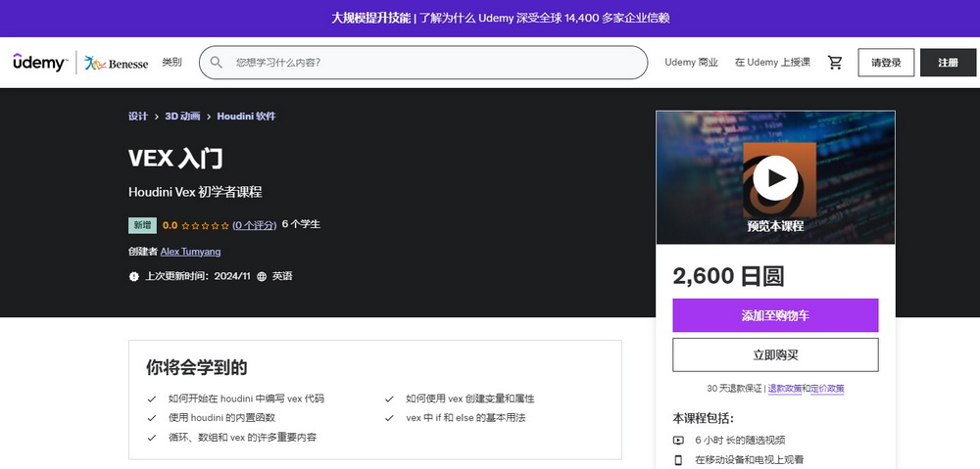The width and height of the screenshot is (980, 469).
Task: Click 如何开始在 houdini 中编写 vex 代码
Action: click(x=246, y=399)
